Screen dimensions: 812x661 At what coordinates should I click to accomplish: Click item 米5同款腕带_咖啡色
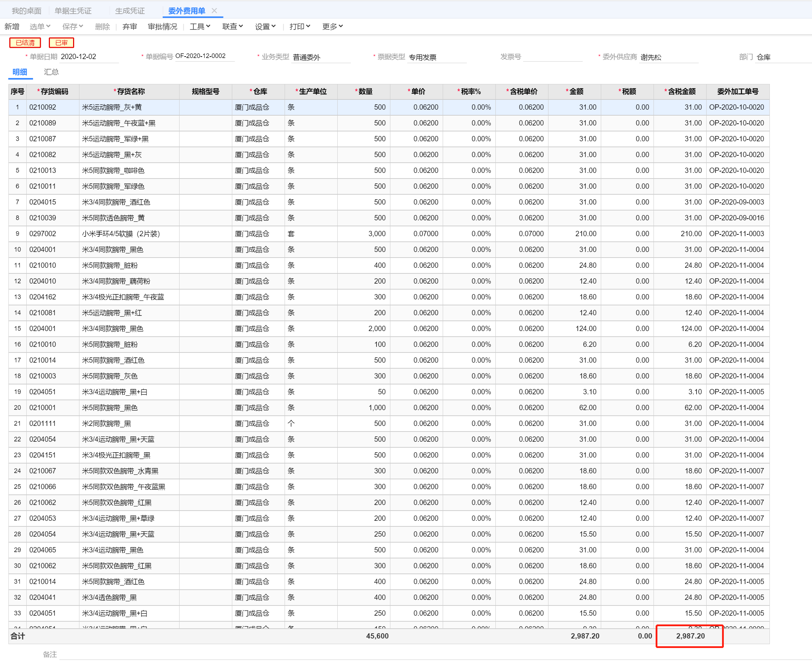113,170
